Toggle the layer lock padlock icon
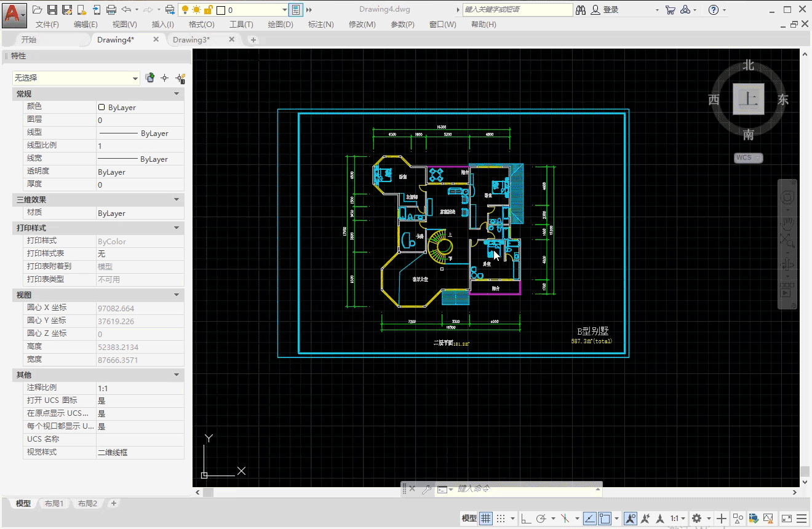The height and width of the screenshot is (529, 812). [208, 10]
